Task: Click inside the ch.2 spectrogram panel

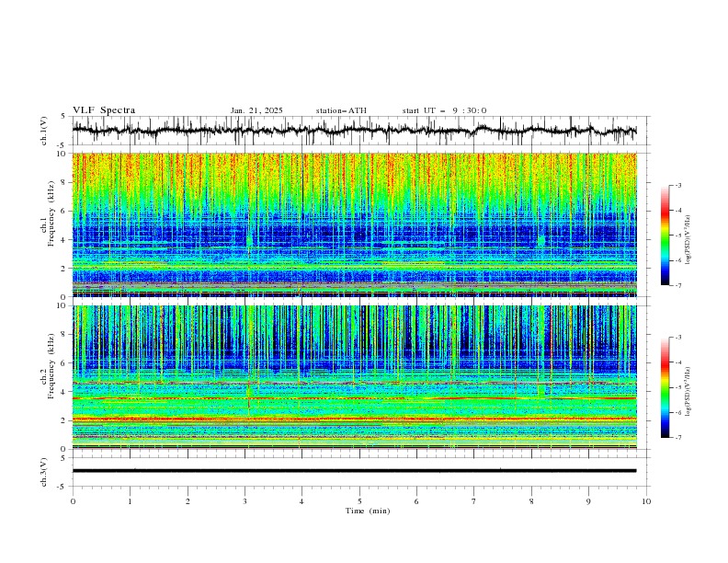Action: pos(354,377)
